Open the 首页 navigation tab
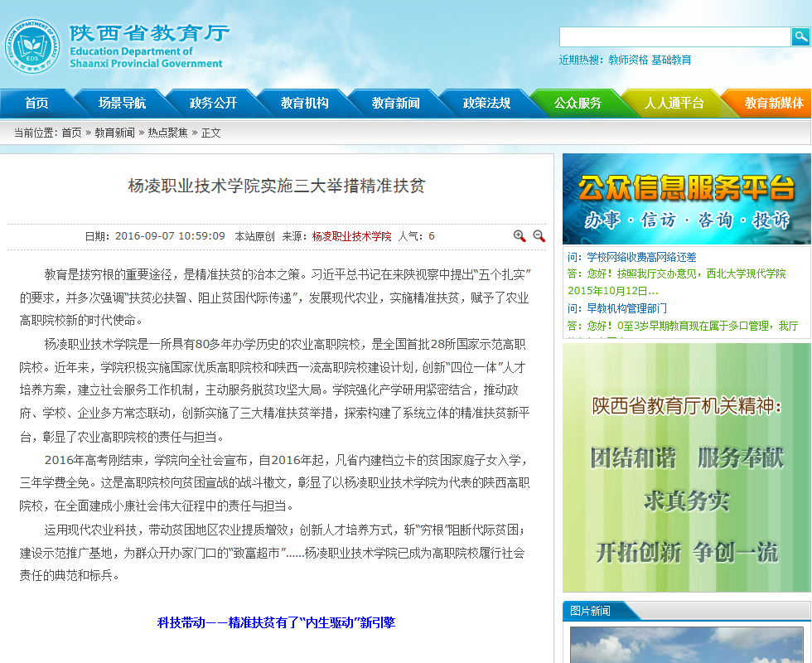Image resolution: width=812 pixels, height=663 pixels. click(x=36, y=104)
